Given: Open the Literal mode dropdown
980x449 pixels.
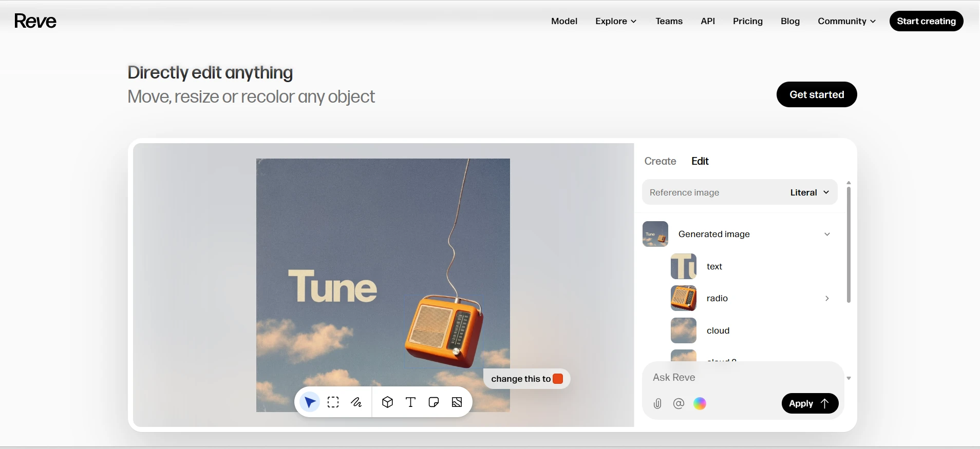Looking at the screenshot, I should click(x=809, y=192).
